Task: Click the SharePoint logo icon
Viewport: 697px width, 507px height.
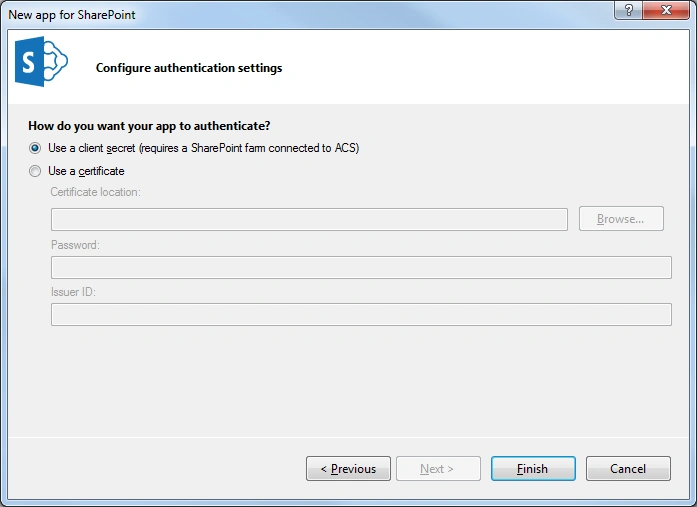Action: [x=41, y=61]
